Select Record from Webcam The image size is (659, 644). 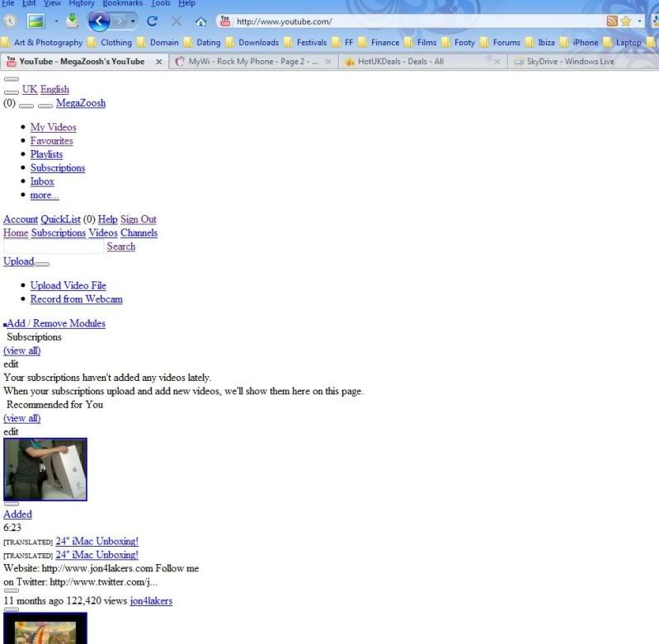point(77,299)
